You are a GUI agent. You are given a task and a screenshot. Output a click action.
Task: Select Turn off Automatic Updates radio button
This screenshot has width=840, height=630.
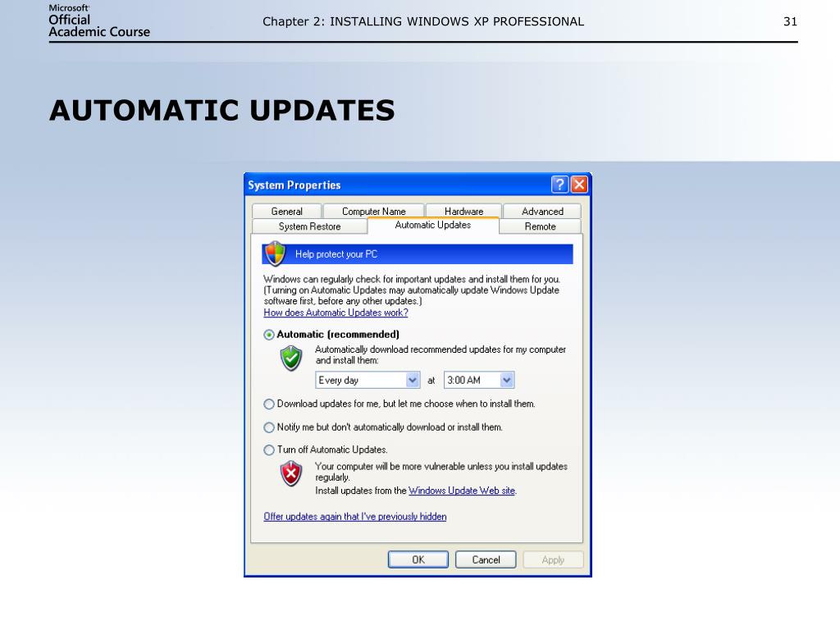tap(269, 450)
